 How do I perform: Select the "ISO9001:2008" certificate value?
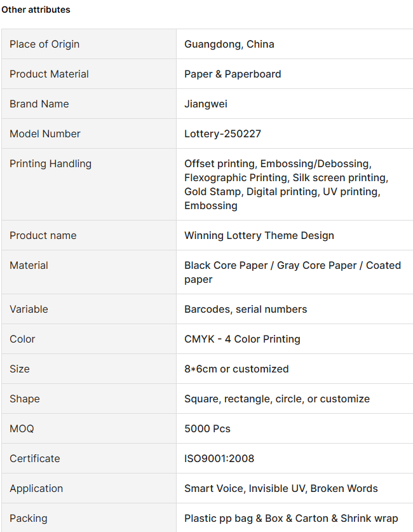pyautogui.click(x=219, y=458)
